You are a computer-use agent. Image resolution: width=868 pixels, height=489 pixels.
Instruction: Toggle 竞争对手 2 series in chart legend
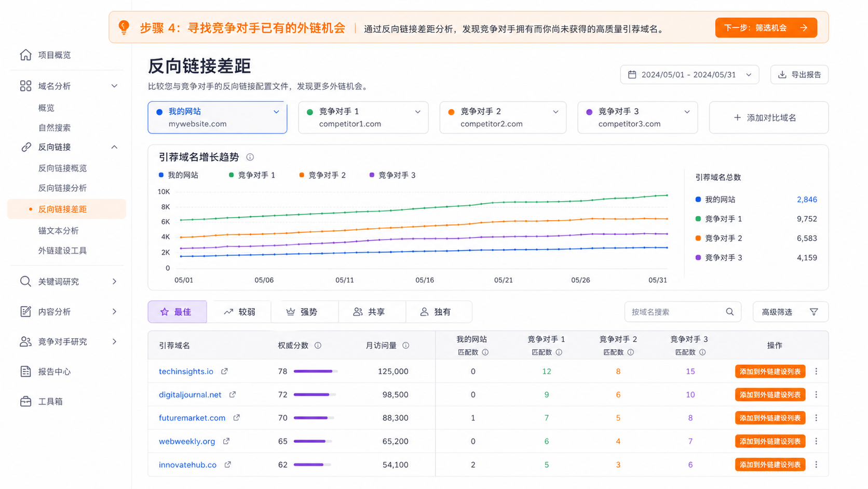pyautogui.click(x=322, y=175)
